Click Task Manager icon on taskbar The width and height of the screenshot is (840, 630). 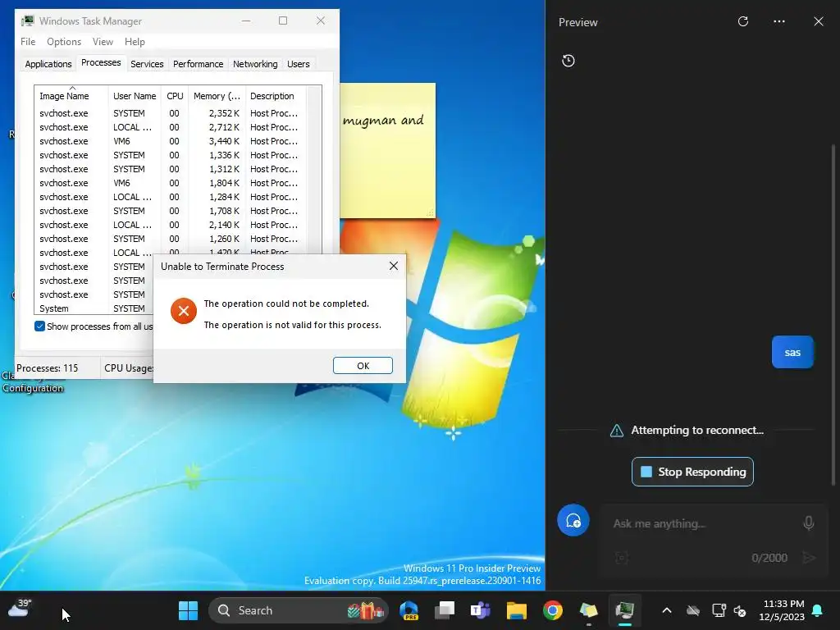[624, 610]
